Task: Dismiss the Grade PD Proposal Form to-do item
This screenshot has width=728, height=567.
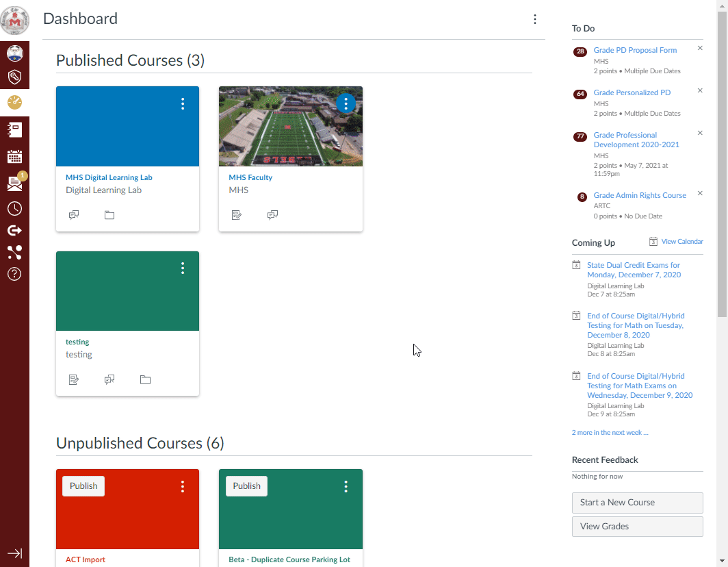Action: click(x=699, y=48)
